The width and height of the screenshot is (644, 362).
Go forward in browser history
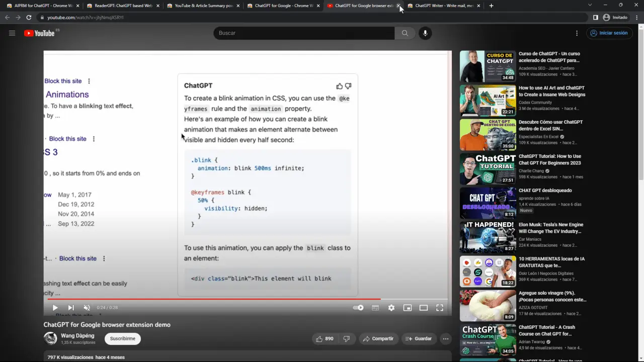click(x=18, y=17)
